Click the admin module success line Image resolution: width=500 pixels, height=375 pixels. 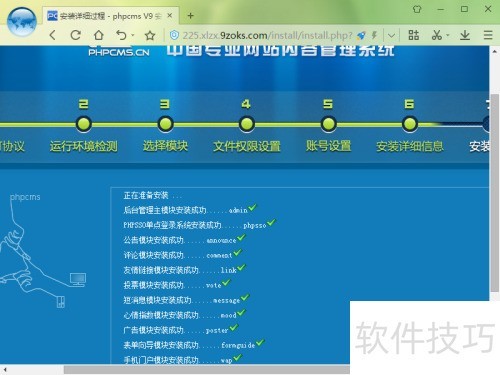[x=190, y=209]
